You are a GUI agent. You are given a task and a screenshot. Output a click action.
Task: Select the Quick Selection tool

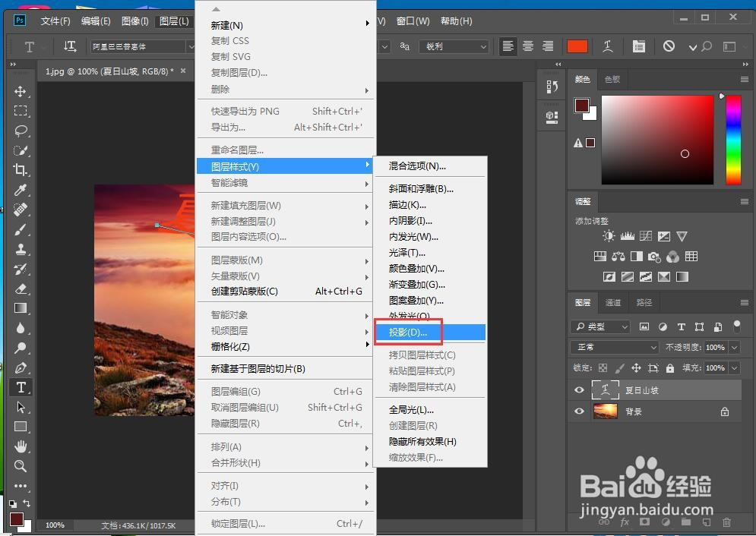pos(21,150)
